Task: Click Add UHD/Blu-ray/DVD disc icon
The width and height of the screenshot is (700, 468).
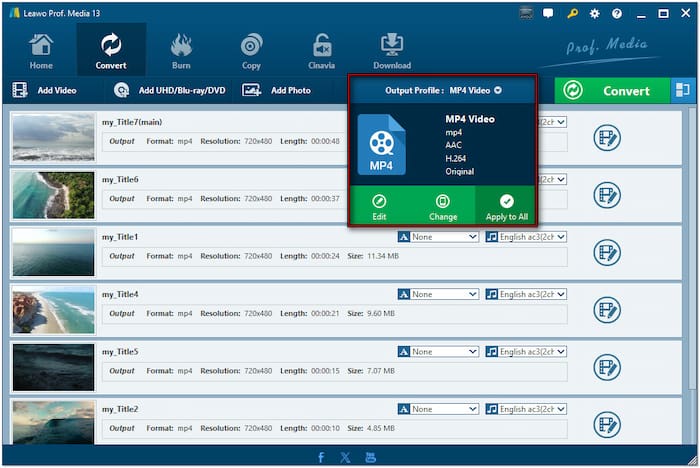Action: click(121, 90)
